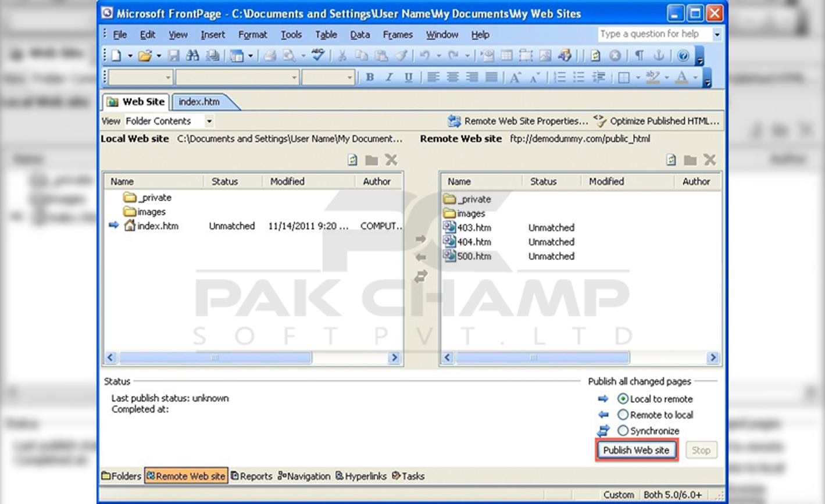Click the Copy icon in toolbar

tap(362, 56)
